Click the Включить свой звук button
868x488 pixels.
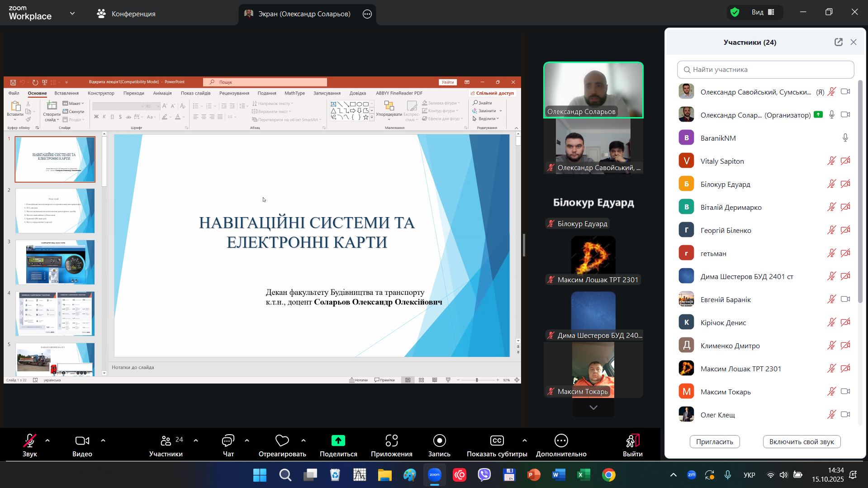click(802, 442)
